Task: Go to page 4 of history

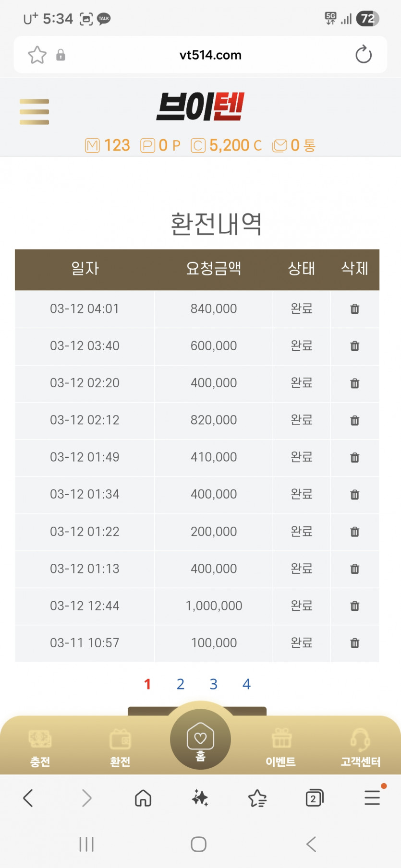Action: click(x=246, y=684)
